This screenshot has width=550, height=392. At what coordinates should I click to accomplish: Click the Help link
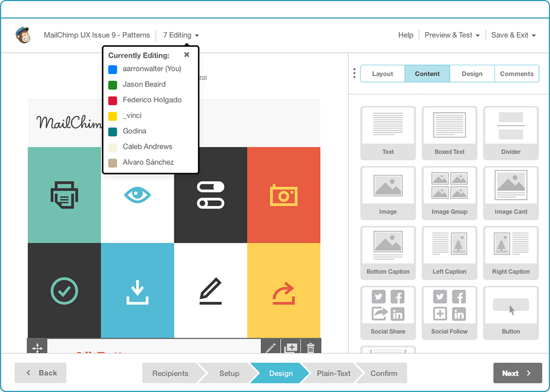(x=406, y=35)
